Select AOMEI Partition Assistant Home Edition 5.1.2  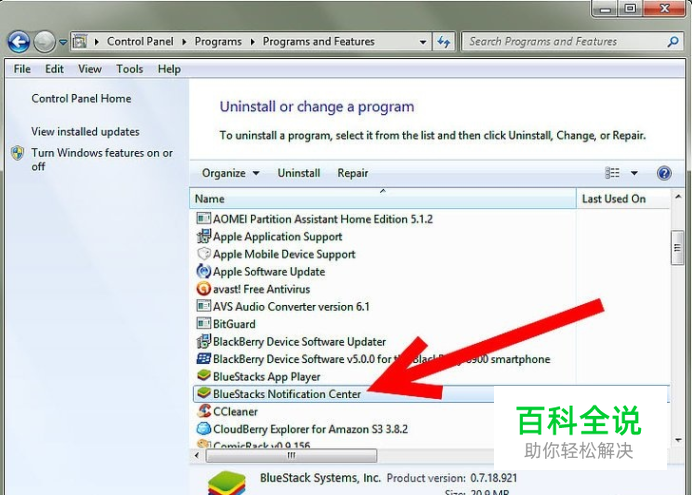[x=323, y=219]
